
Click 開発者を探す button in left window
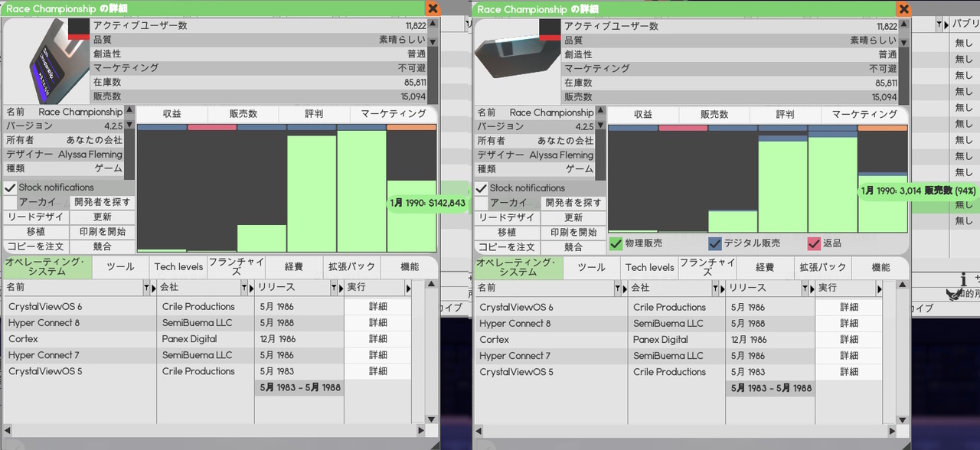tap(102, 203)
